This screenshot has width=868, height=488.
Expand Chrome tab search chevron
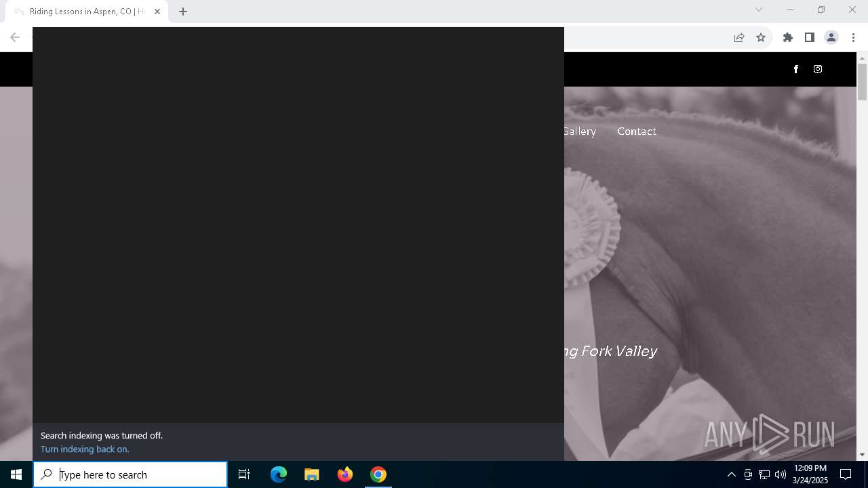[x=759, y=9]
